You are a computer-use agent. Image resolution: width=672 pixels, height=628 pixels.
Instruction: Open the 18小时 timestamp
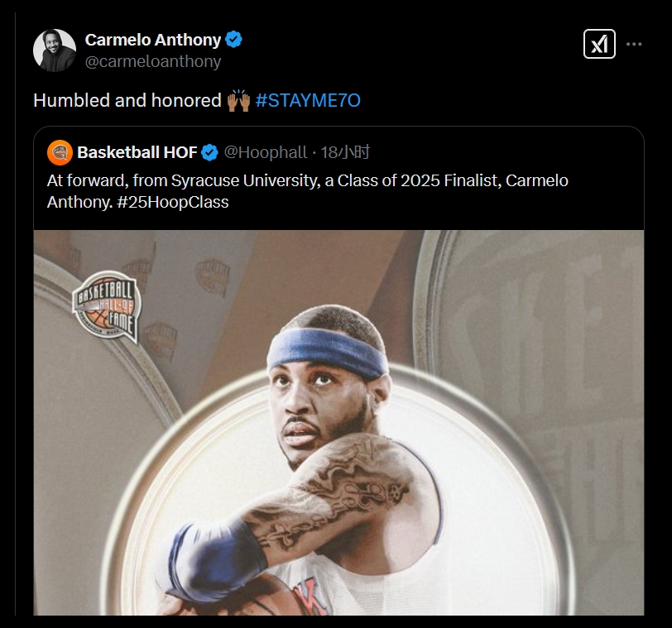click(x=345, y=152)
